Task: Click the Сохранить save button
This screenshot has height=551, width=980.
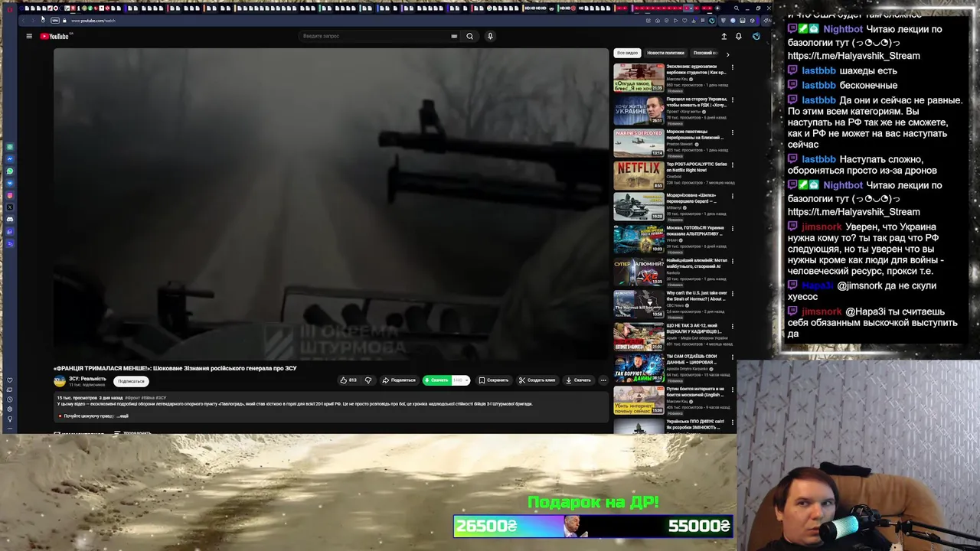Action: [493, 380]
